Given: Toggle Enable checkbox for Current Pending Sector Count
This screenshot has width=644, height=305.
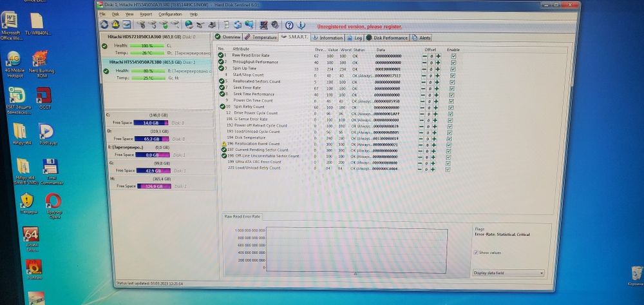Looking at the screenshot, I should tap(448, 151).
